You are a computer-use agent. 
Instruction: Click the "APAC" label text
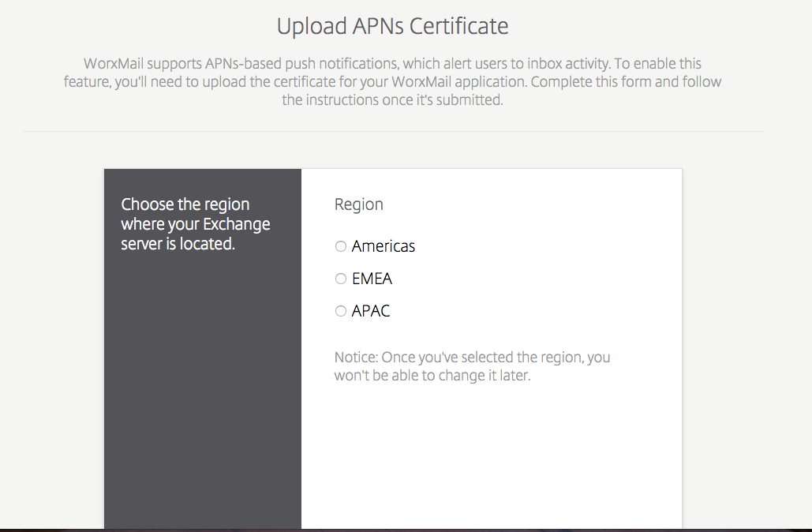(371, 311)
